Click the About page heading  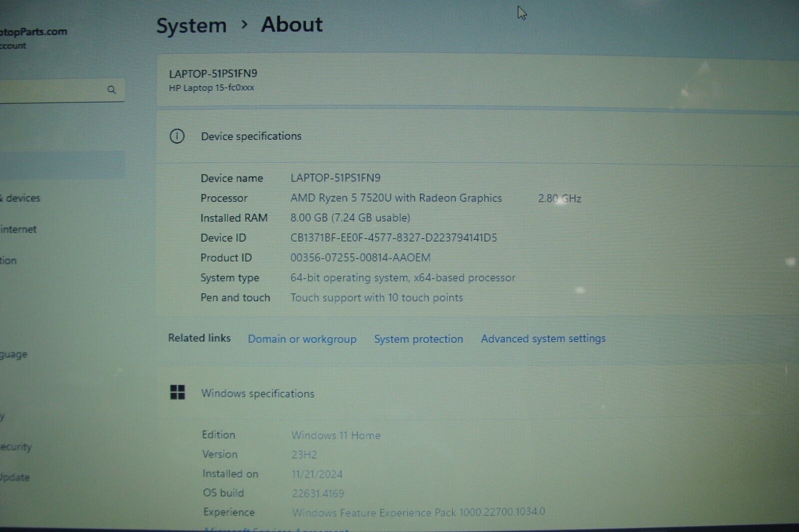(292, 24)
